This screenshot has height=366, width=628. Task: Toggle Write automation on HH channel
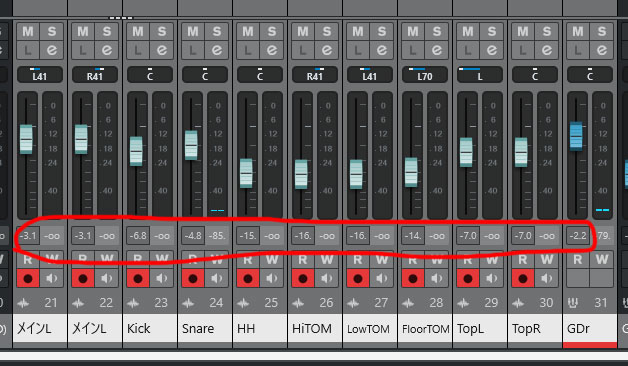coord(272,259)
